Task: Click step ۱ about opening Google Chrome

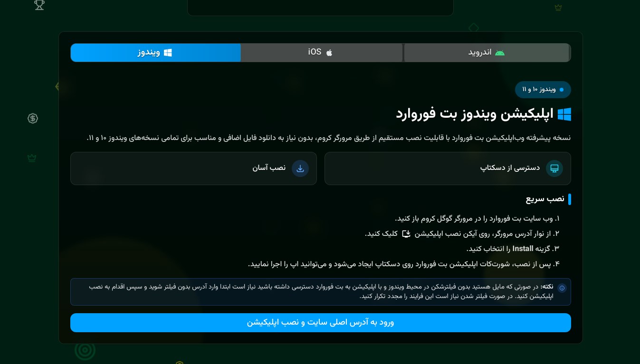Action: [478, 219]
